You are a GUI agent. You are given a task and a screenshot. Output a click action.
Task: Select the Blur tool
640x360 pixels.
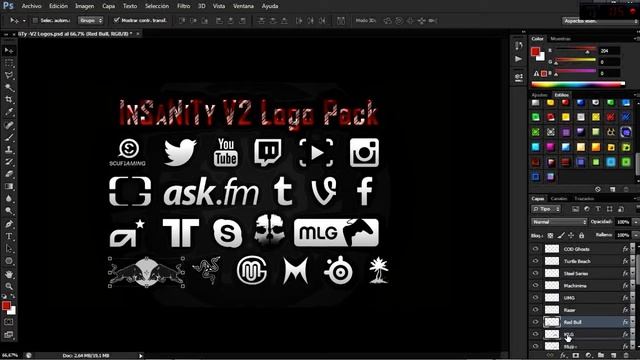click(x=9, y=198)
